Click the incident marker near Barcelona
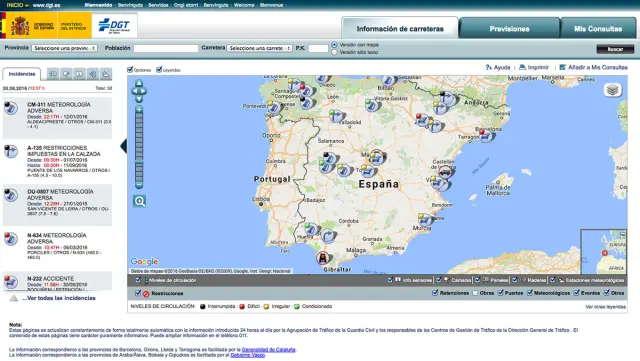Screen dimensions: 640x361 coord(486,136)
